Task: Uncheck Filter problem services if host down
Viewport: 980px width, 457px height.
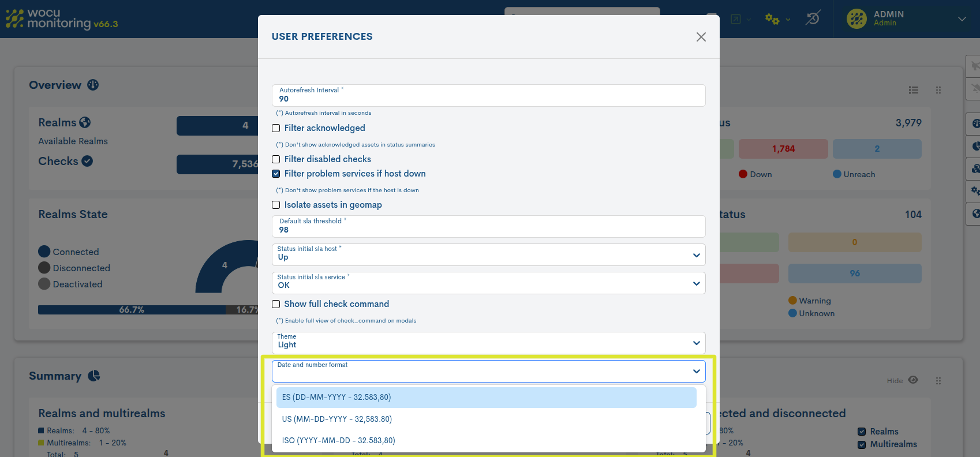Action: point(276,174)
